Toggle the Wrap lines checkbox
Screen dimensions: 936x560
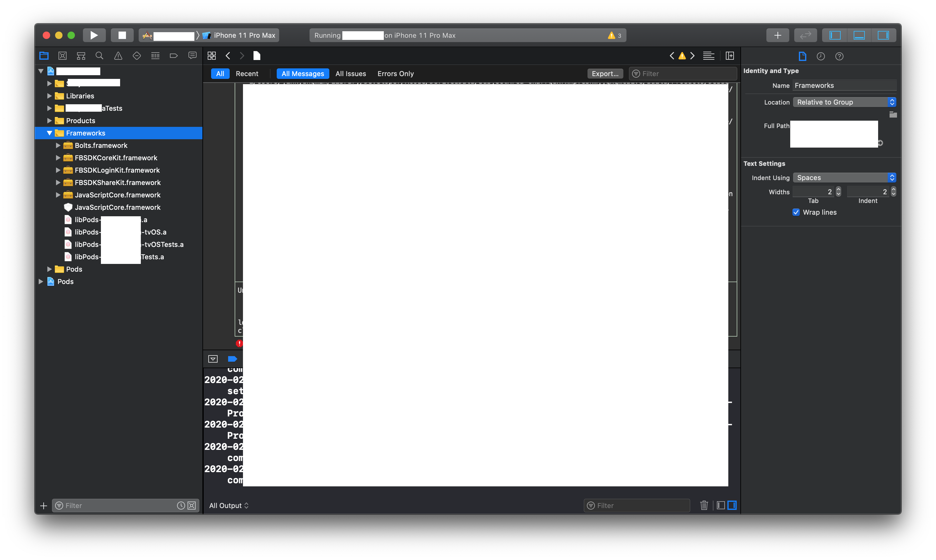point(796,212)
